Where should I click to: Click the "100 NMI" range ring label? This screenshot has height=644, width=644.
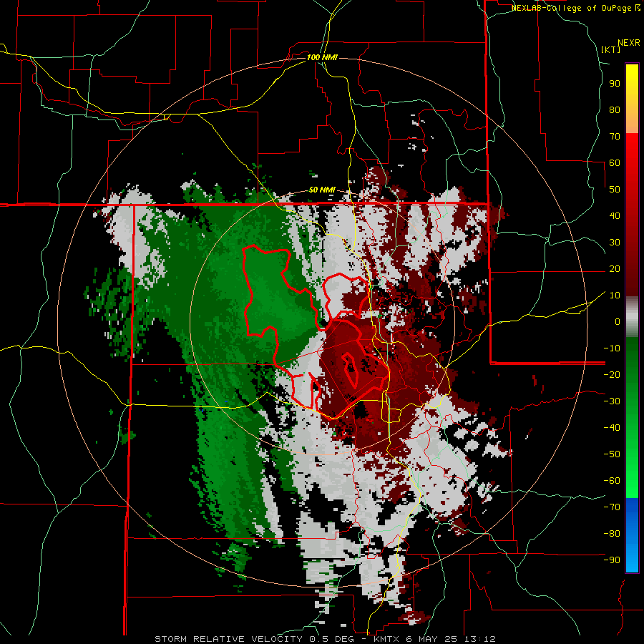click(322, 57)
